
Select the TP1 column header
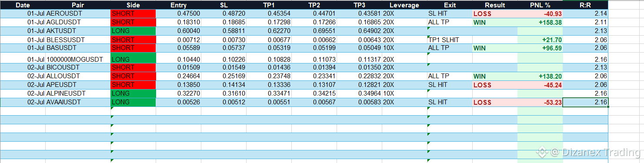269,5
